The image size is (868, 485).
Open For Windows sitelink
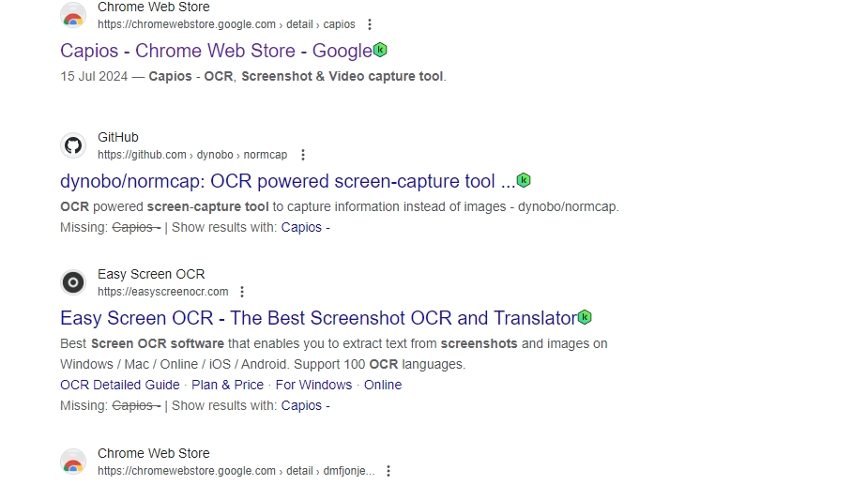(313, 385)
